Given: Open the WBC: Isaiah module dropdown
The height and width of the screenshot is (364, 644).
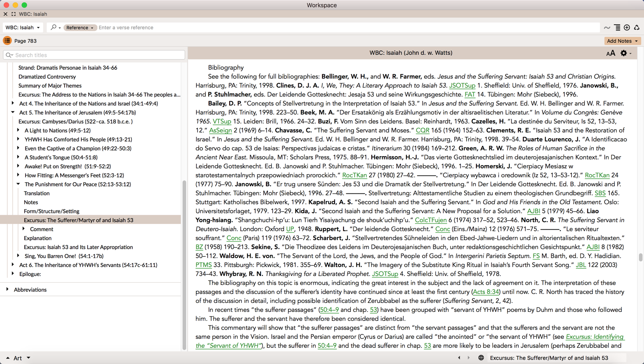Looking at the screenshot, I should click(x=22, y=27).
